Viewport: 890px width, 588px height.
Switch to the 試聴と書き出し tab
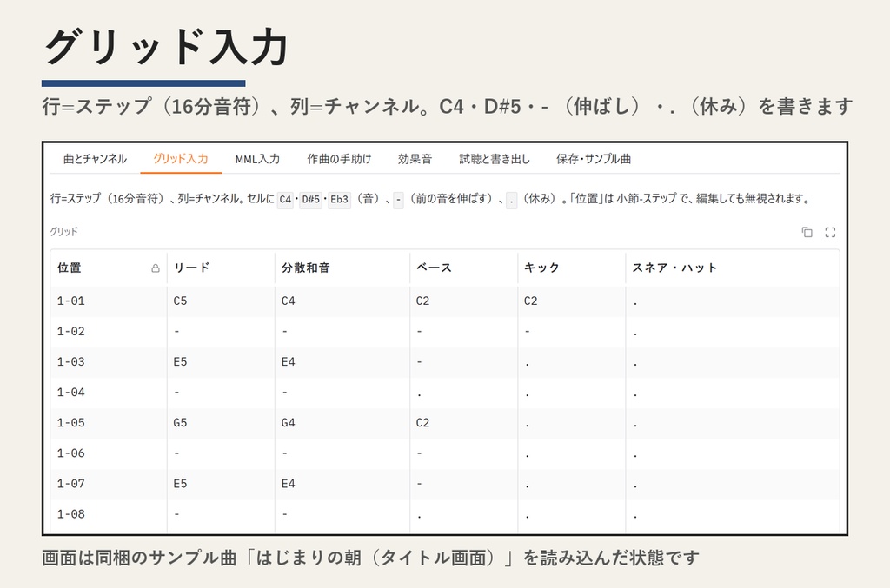coord(495,159)
